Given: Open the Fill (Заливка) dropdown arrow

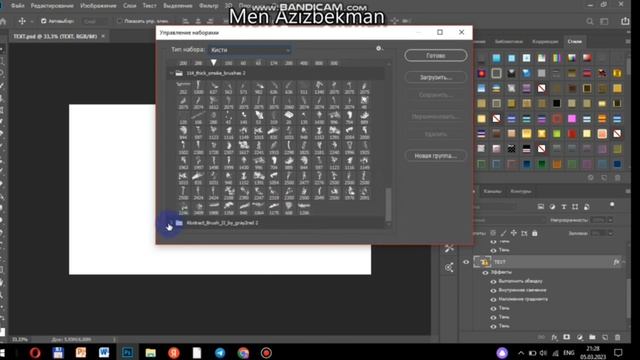Looking at the screenshot, I should click(x=611, y=233).
